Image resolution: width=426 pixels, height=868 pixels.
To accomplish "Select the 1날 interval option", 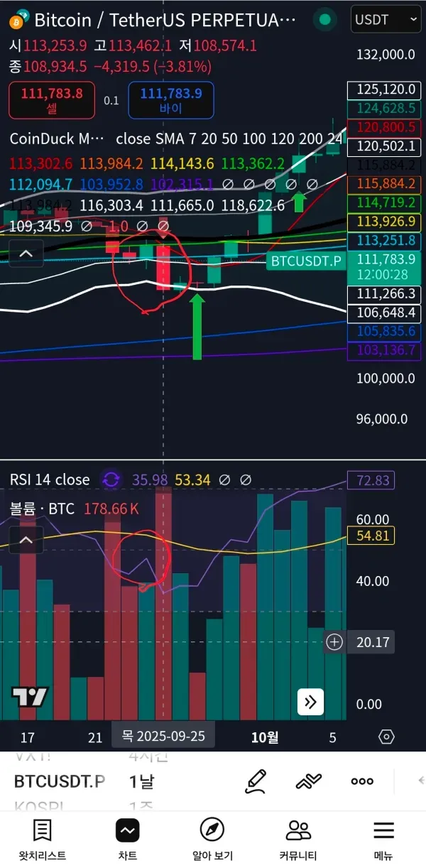I will coord(141,781).
